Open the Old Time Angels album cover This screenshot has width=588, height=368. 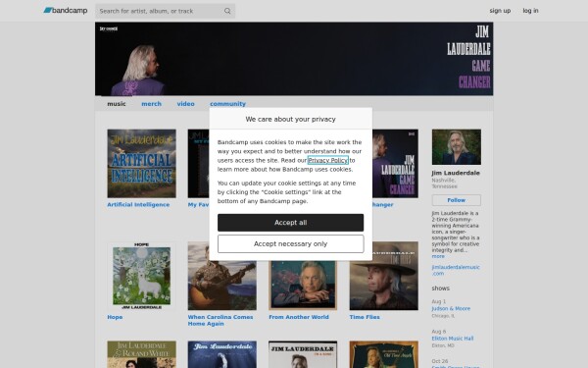click(x=383, y=354)
